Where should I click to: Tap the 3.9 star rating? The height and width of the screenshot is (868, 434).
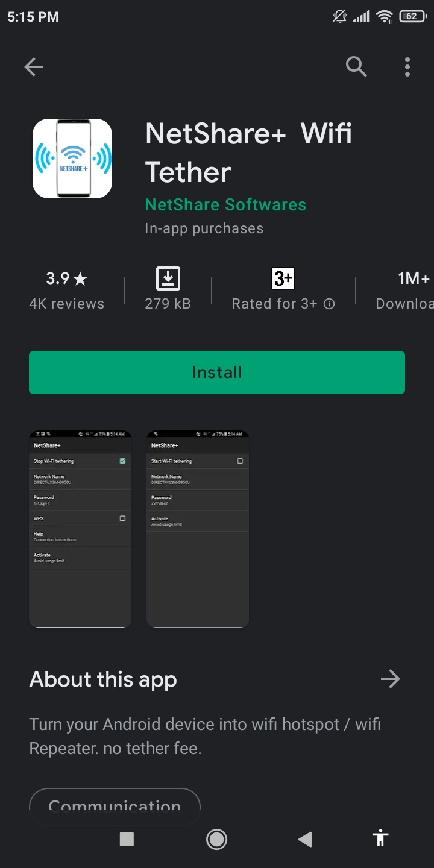click(x=67, y=278)
